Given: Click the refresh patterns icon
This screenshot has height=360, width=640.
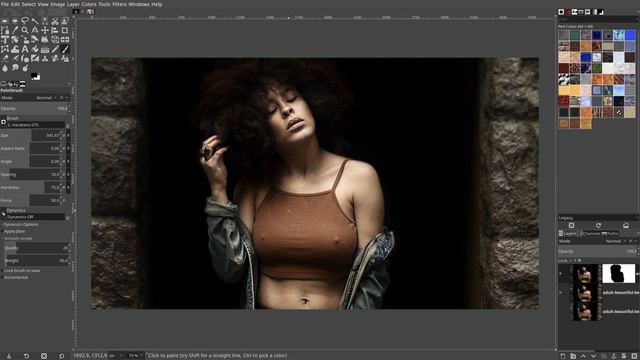Looking at the screenshot, I should [x=598, y=225].
